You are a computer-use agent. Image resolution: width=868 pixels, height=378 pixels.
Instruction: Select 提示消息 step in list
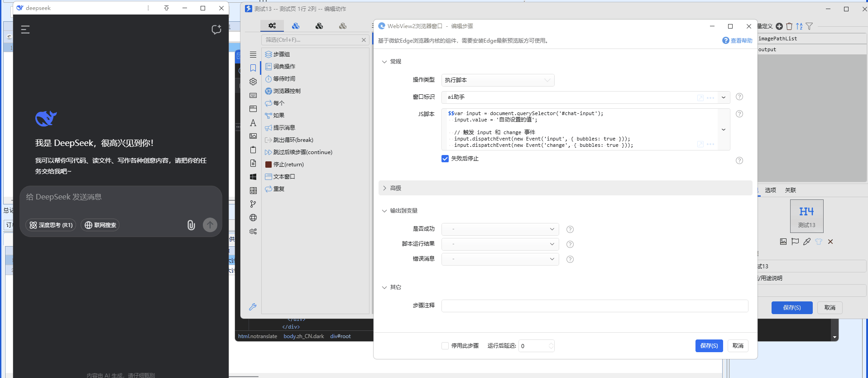(280, 128)
